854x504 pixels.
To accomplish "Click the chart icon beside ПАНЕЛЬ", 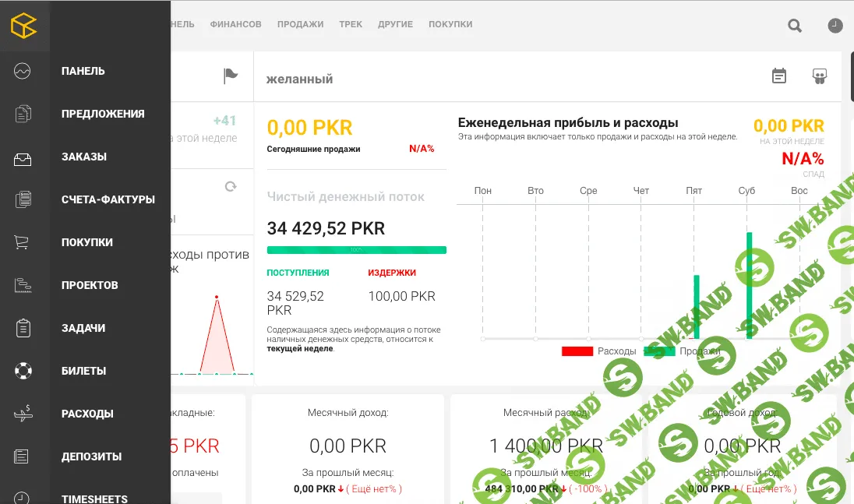I will click(x=23, y=70).
